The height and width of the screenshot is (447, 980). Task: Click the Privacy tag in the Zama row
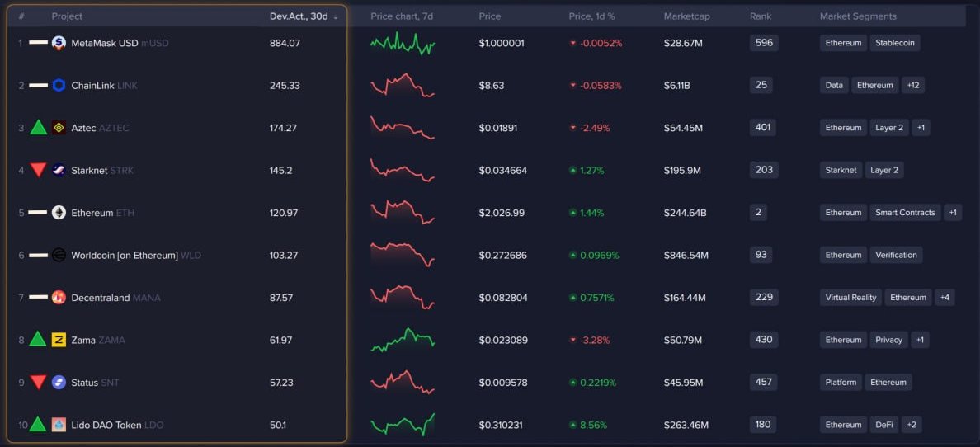click(888, 340)
